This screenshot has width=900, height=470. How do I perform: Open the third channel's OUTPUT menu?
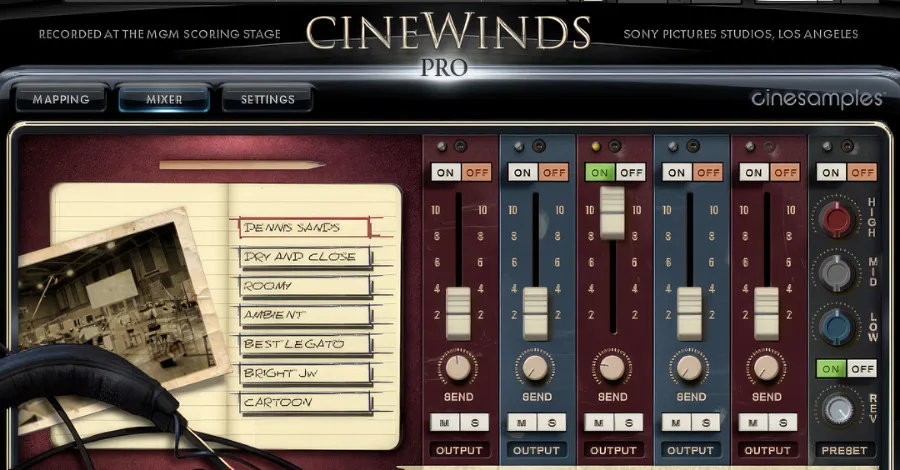tap(613, 450)
